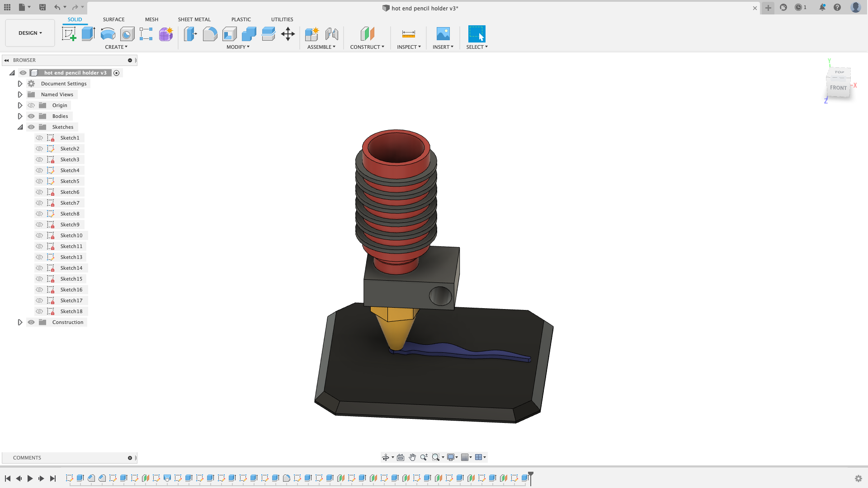The height and width of the screenshot is (488, 868).
Task: Expand the Bodies folder
Action: point(20,116)
